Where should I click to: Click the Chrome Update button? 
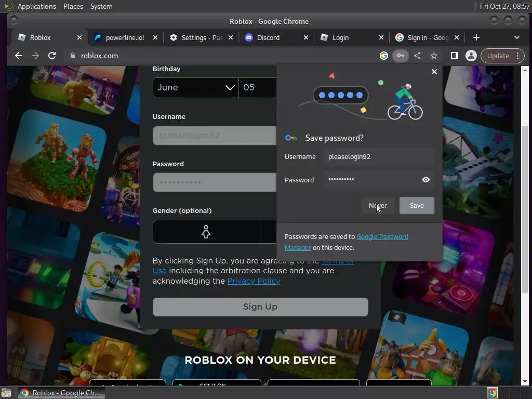pyautogui.click(x=498, y=56)
